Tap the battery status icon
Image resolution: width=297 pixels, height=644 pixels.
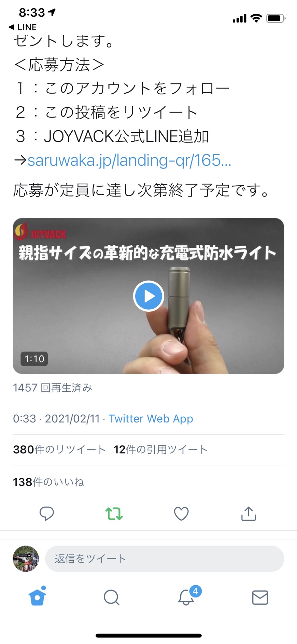[x=276, y=18]
